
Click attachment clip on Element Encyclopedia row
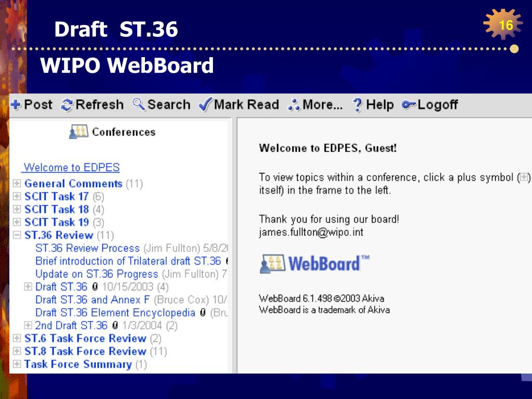(x=203, y=312)
